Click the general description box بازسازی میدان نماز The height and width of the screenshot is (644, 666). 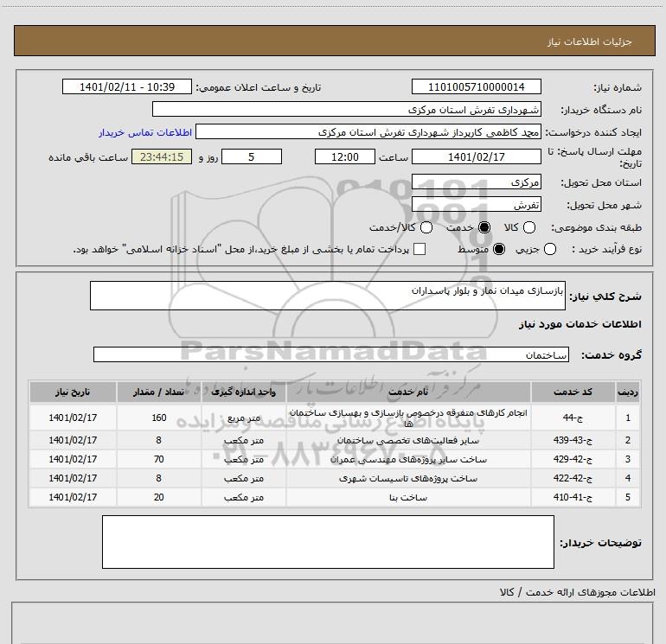[328, 296]
